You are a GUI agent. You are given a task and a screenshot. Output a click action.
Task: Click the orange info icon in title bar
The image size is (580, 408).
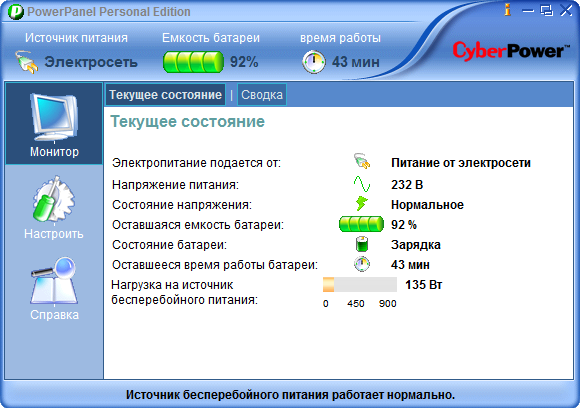coord(508,10)
